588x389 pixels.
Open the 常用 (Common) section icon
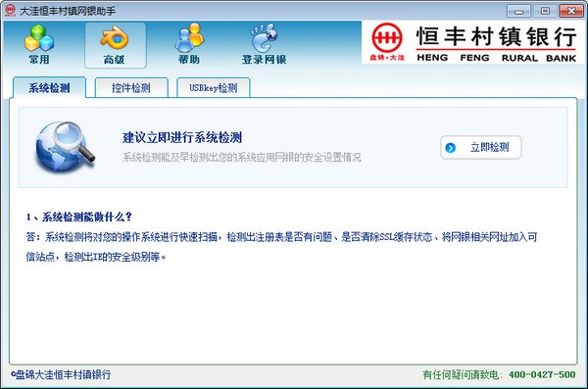[39, 45]
